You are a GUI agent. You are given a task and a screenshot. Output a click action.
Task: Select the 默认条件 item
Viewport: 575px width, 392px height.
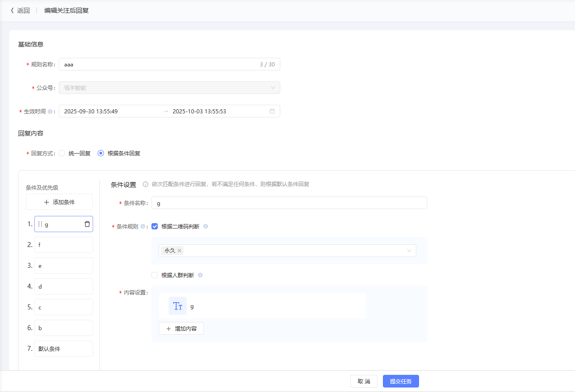[64, 349]
